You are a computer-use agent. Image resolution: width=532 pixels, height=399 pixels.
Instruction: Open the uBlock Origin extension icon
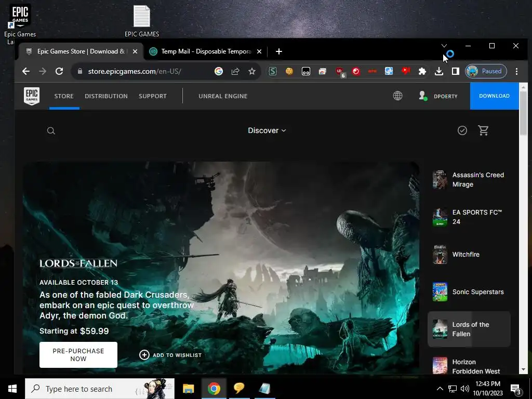pyautogui.click(x=340, y=72)
